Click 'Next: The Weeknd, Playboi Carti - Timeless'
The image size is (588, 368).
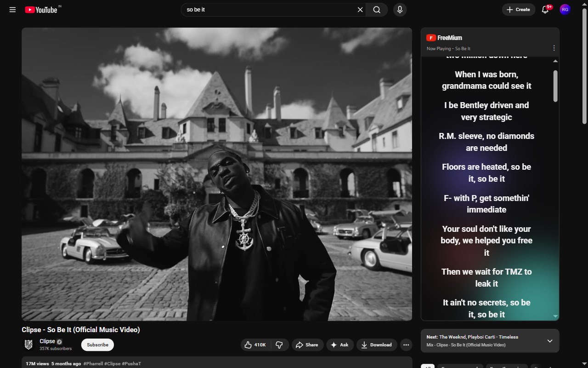[x=472, y=337]
